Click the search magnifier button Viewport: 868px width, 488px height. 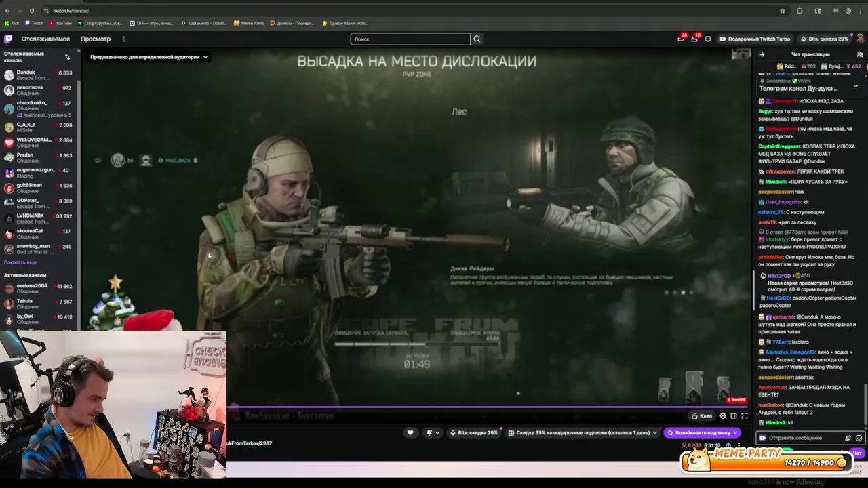(477, 39)
